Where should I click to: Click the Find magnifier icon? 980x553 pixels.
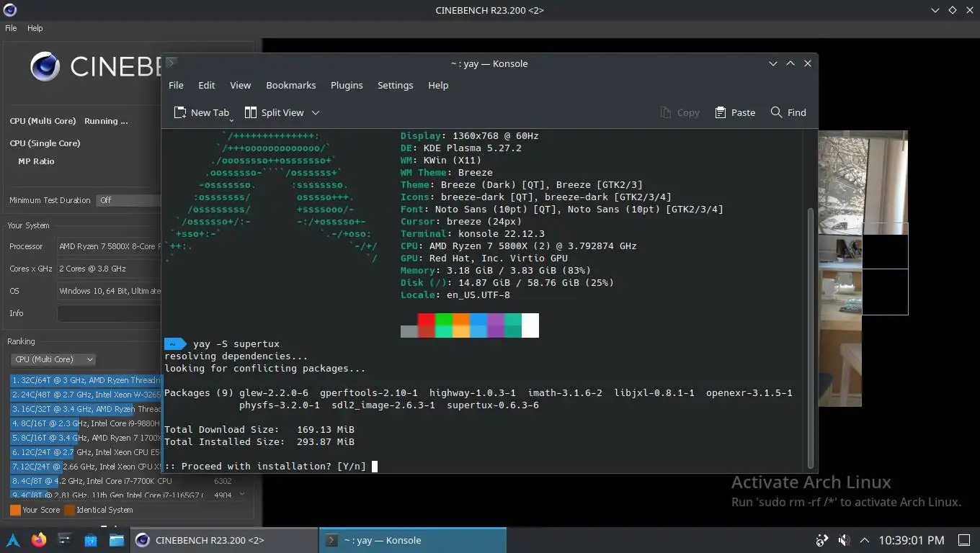[x=776, y=112]
